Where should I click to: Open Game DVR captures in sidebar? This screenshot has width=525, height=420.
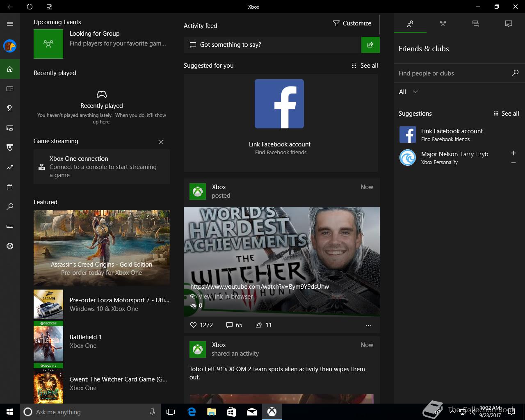[x=10, y=128]
